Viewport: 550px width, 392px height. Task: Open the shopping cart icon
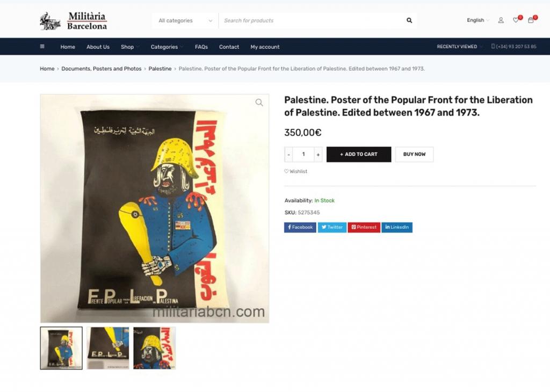tap(531, 20)
